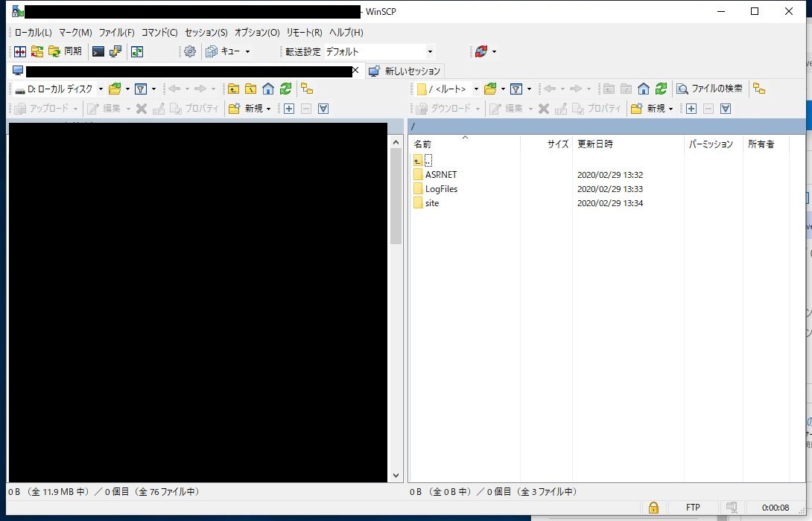Expand 新規 dropdown arrow in local panel
The width and height of the screenshot is (812, 521).
[x=268, y=109]
